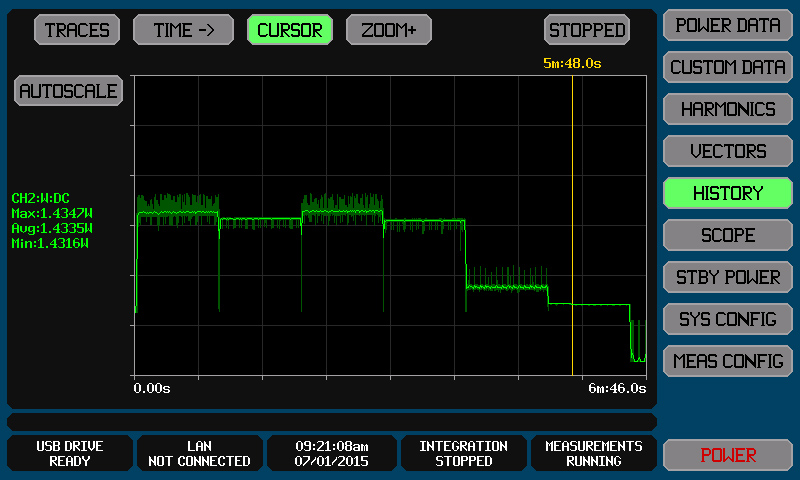The width and height of the screenshot is (800, 480).
Task: Click the 5m:48.0s cursor time label
Action: click(x=572, y=63)
